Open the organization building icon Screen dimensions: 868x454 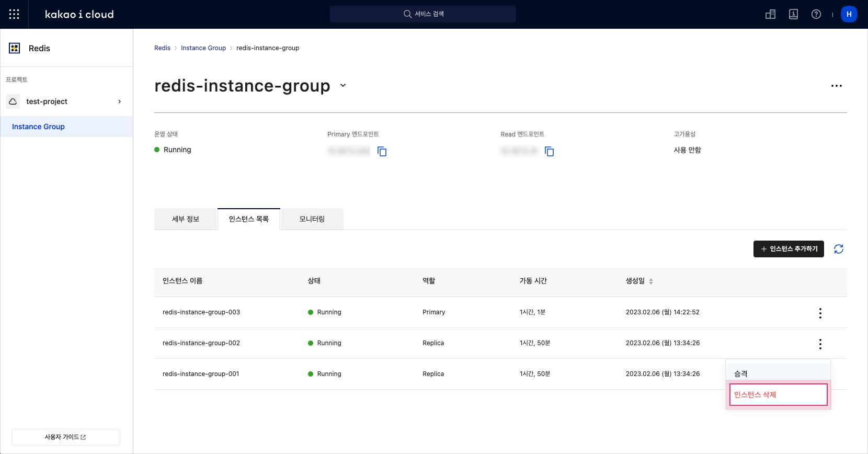click(x=770, y=14)
